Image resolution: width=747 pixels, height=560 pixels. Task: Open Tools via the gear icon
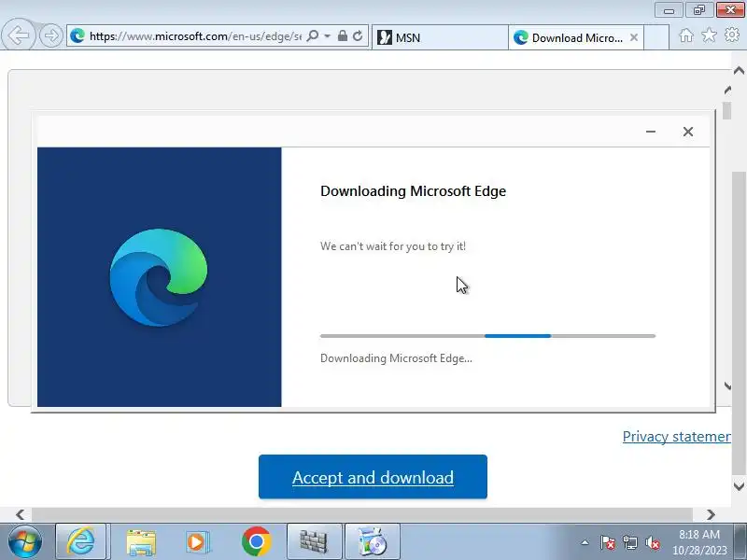click(732, 35)
